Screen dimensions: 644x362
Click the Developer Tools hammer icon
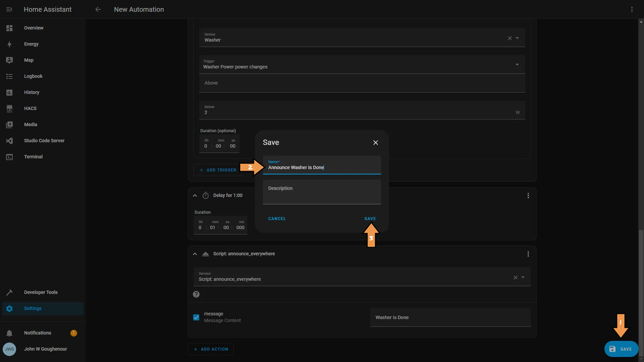point(9,292)
